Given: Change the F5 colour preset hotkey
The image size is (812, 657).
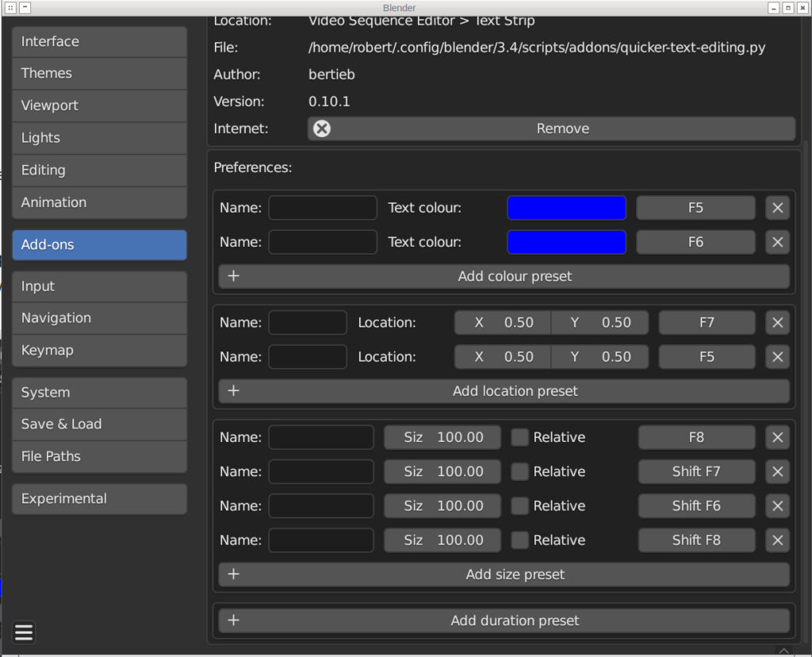Looking at the screenshot, I should coord(695,208).
